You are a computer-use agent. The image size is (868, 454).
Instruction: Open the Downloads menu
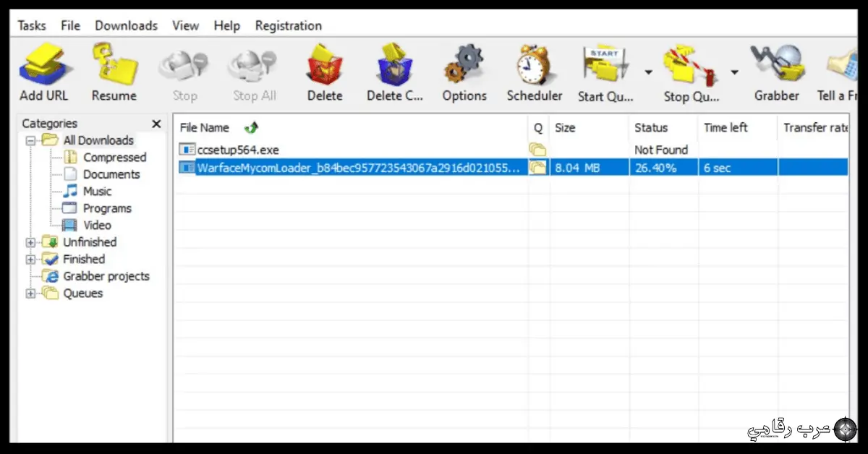126,26
